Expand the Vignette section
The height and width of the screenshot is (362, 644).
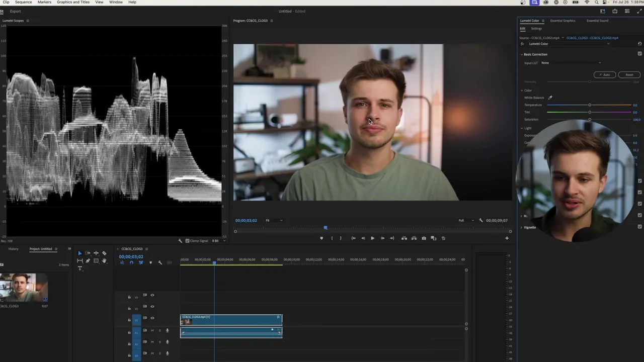(522, 227)
